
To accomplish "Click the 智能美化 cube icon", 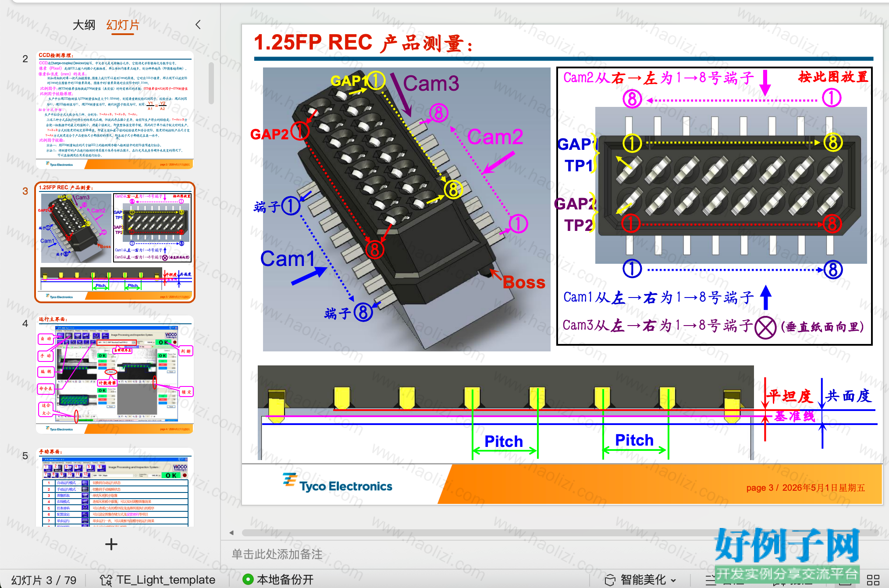I will 610,580.
